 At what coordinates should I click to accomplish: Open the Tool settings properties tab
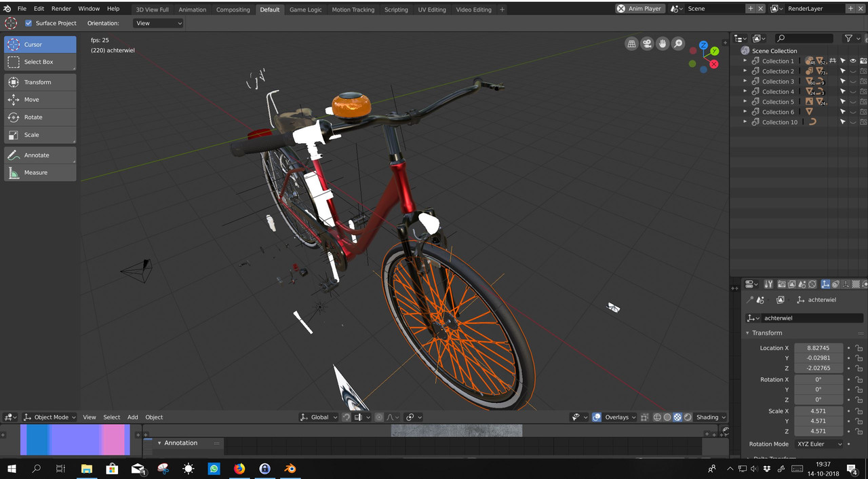click(768, 284)
